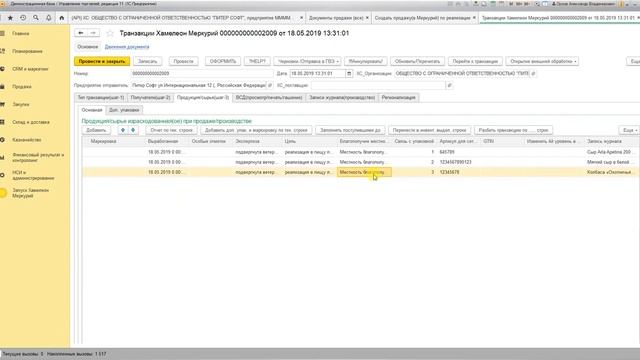Screen dimensions: 640x360
Task: Open the Регионализация tab
Action: (x=398, y=98)
